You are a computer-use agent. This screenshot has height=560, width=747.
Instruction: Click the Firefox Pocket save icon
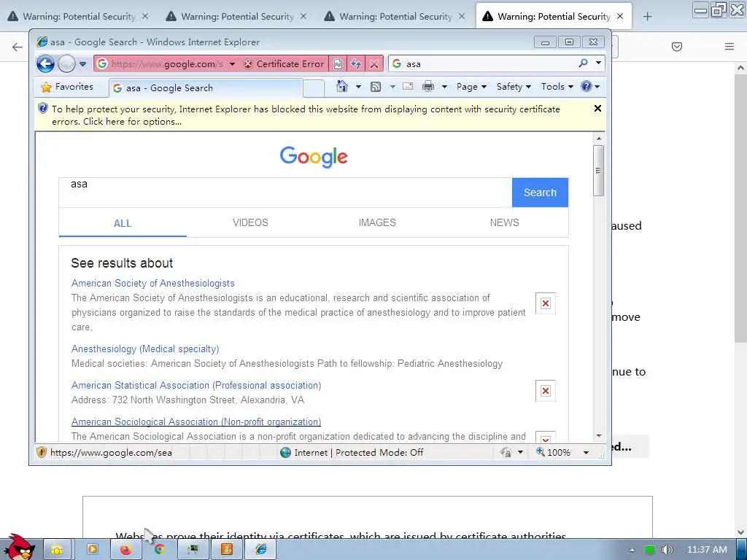(677, 47)
